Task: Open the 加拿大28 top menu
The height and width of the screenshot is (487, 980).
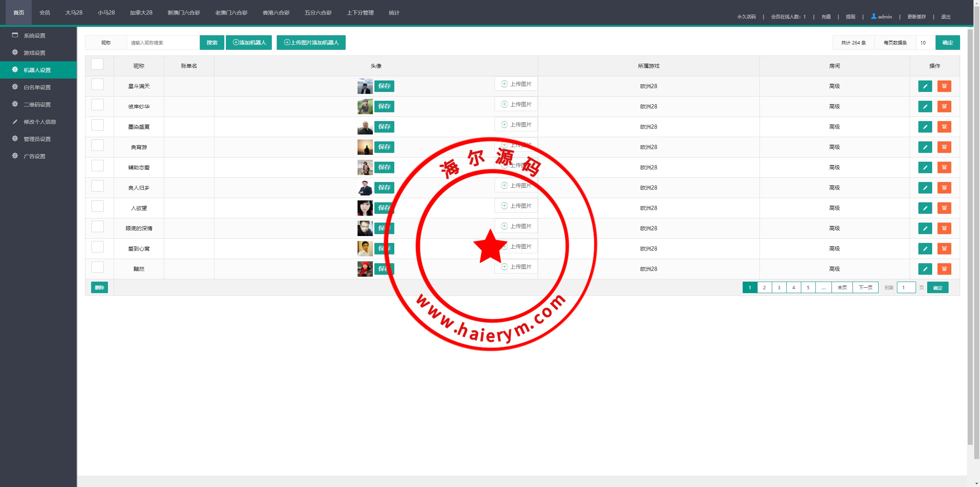Action: [141, 13]
